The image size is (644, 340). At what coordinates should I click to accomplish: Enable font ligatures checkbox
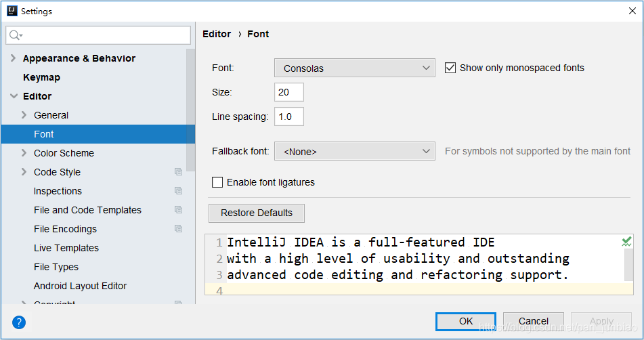coord(217,182)
